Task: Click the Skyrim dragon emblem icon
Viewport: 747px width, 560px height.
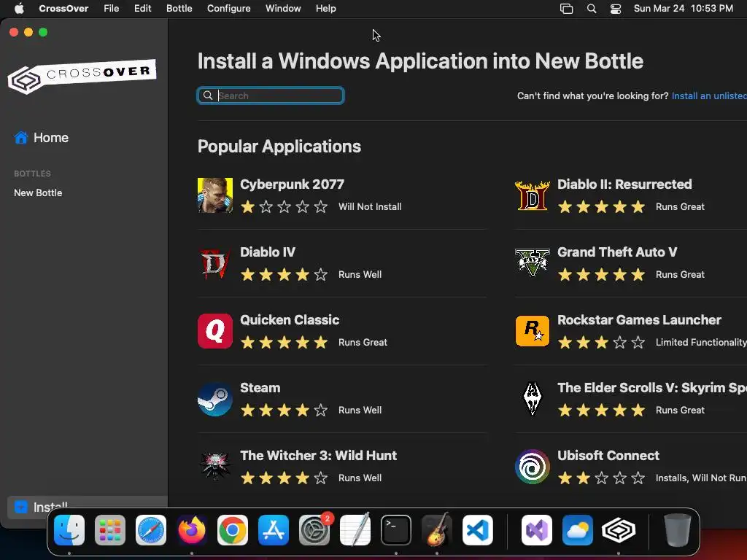Action: click(532, 399)
